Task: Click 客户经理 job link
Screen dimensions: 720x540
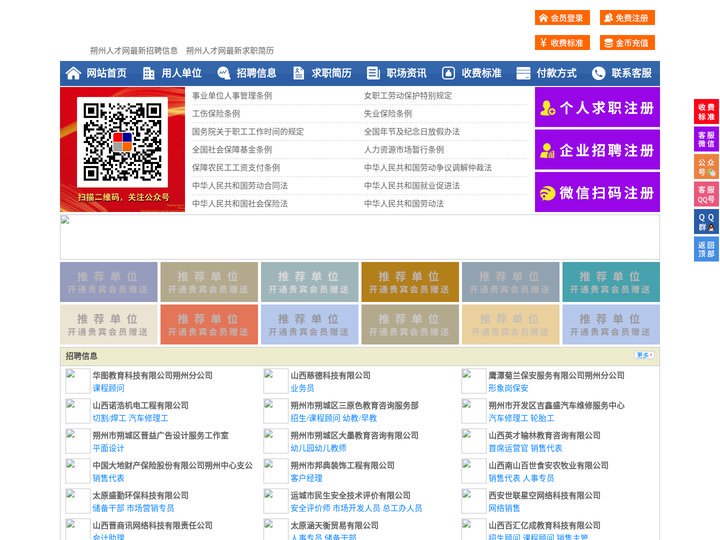Action: pos(306,478)
